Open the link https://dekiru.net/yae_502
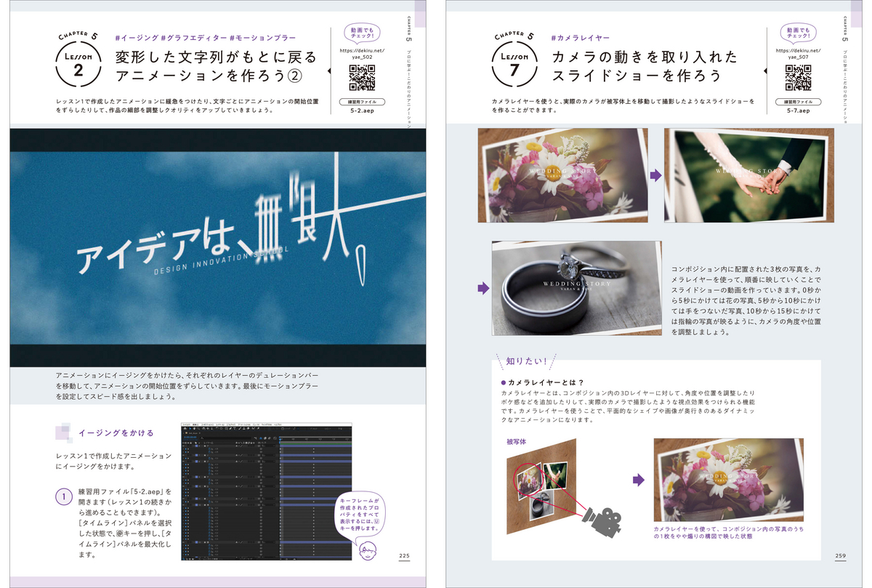Image resolution: width=872 pixels, height=588 pixels. (x=361, y=55)
